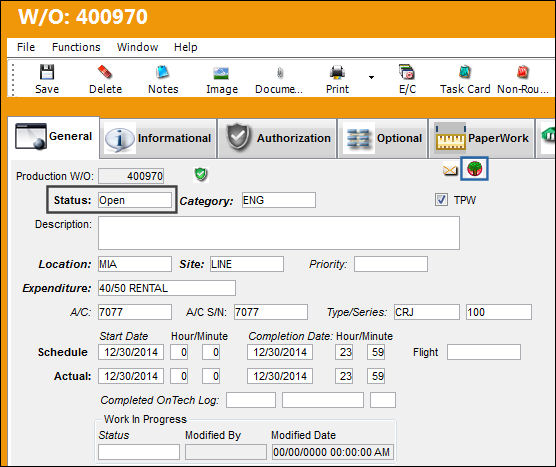Click the Series field showing 100
Image resolution: width=556 pixels, height=467 pixels.
tap(499, 312)
